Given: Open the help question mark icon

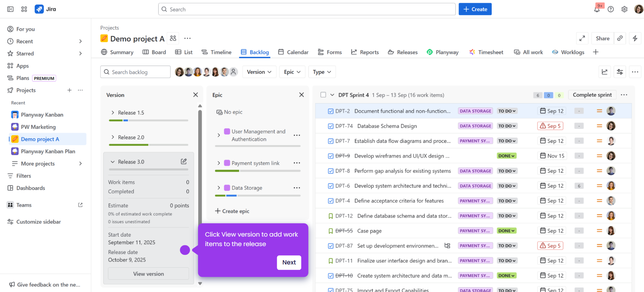Looking at the screenshot, I should pyautogui.click(x=611, y=9).
